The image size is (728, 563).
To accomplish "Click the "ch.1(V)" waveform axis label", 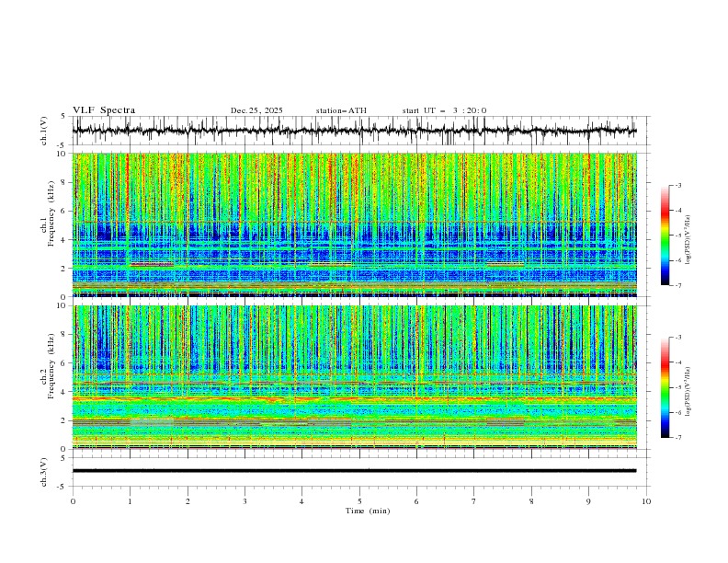I will click(x=45, y=131).
